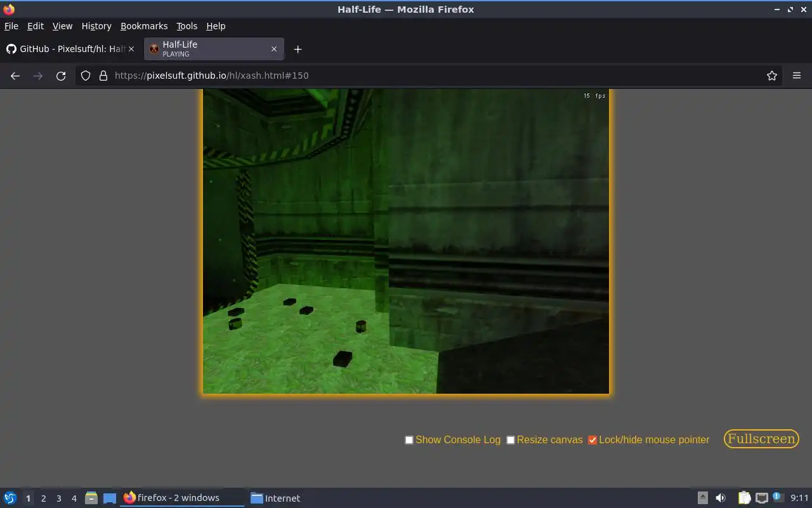The image size is (812, 508).
Task: Reload the Half-Life page
Action: coord(61,76)
